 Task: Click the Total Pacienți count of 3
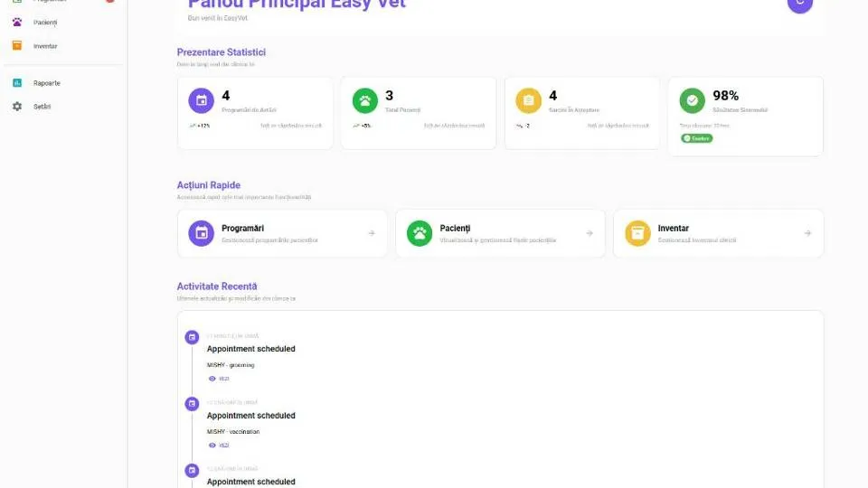tap(389, 95)
